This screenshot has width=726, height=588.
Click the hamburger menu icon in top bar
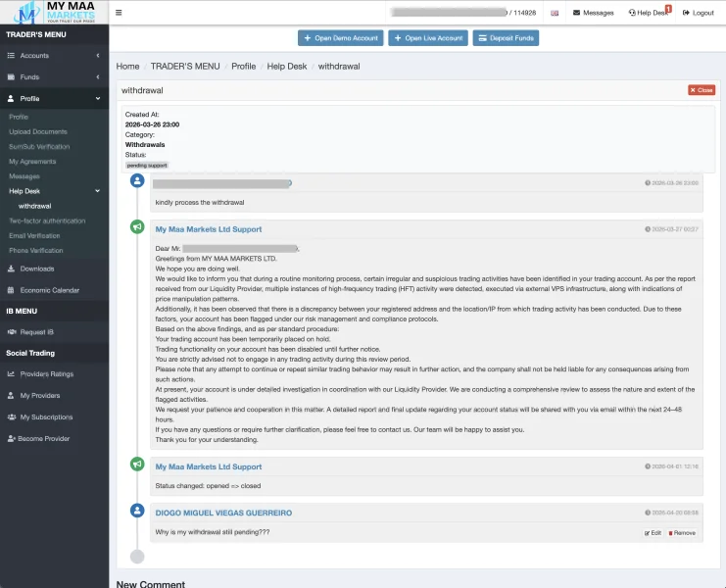click(x=119, y=13)
